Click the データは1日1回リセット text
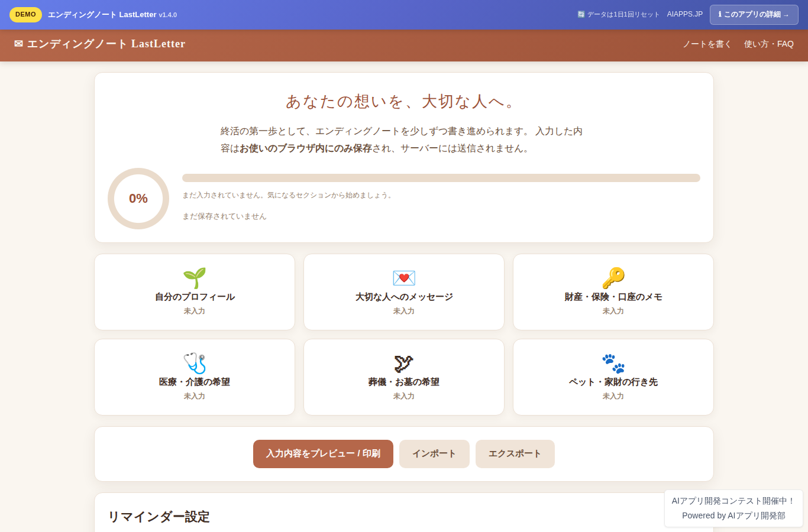 tap(623, 14)
